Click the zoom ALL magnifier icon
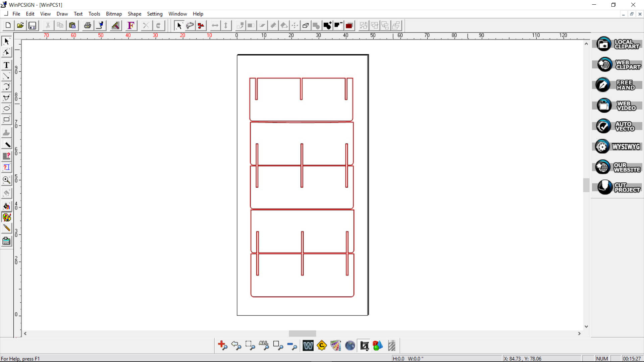The width and height of the screenshot is (644, 362). click(264, 345)
